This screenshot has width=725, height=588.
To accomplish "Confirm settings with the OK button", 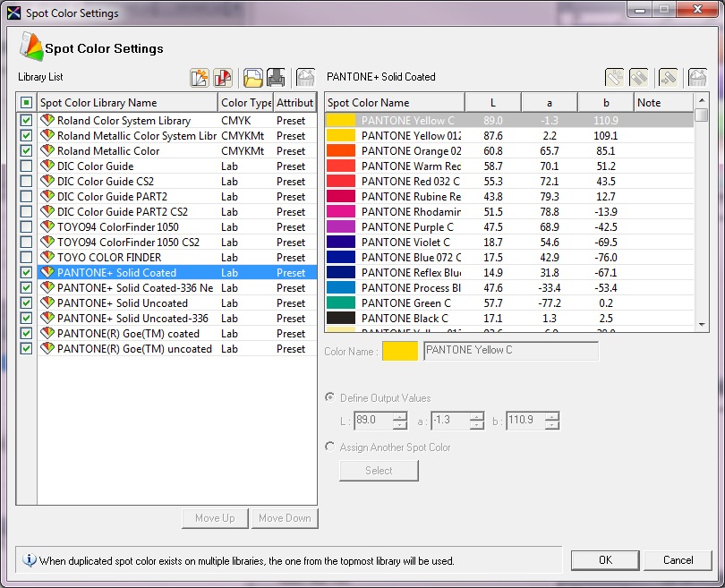I will point(605,560).
